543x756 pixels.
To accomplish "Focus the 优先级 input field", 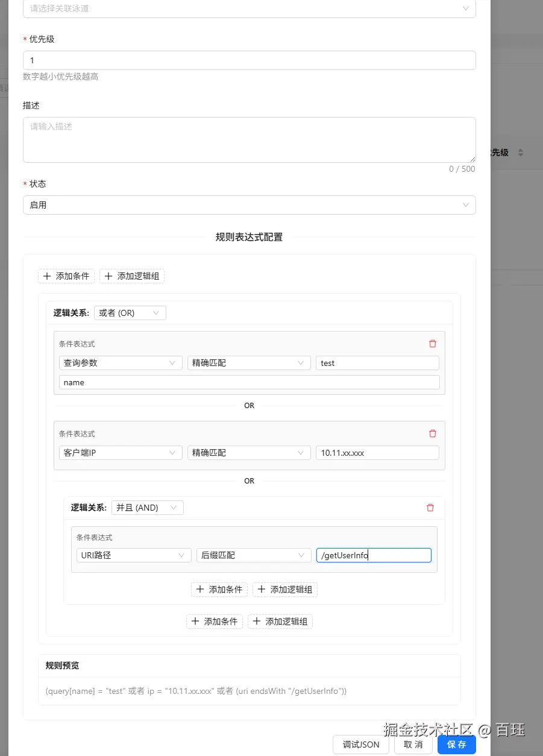I will pos(250,60).
